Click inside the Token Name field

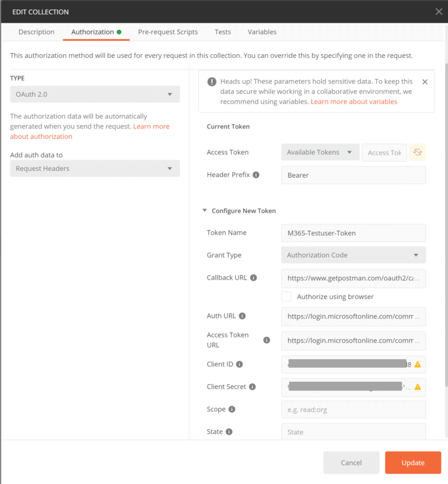[x=353, y=233]
